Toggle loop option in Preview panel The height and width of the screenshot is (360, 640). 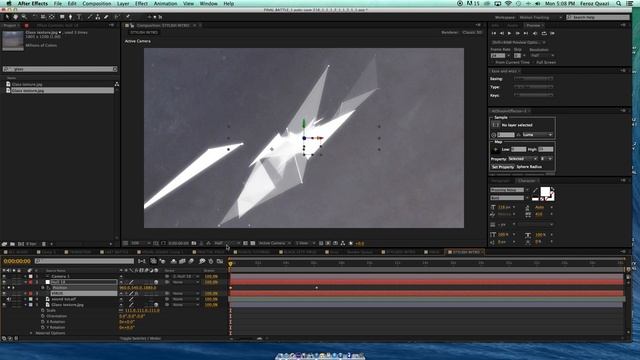tap(544, 33)
